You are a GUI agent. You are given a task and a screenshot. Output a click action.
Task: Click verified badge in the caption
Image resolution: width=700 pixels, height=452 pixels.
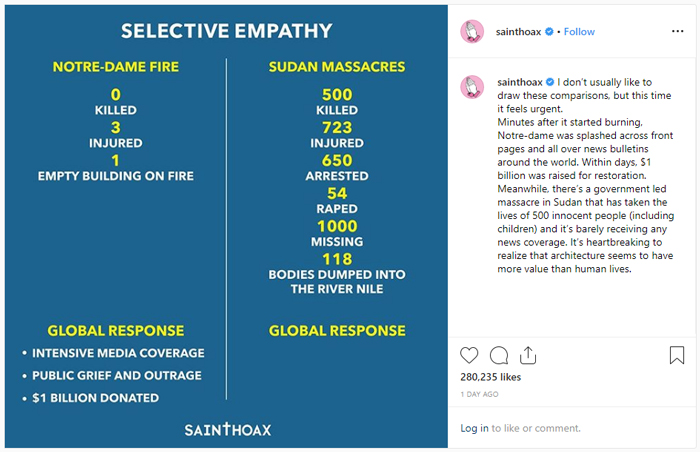pos(550,82)
